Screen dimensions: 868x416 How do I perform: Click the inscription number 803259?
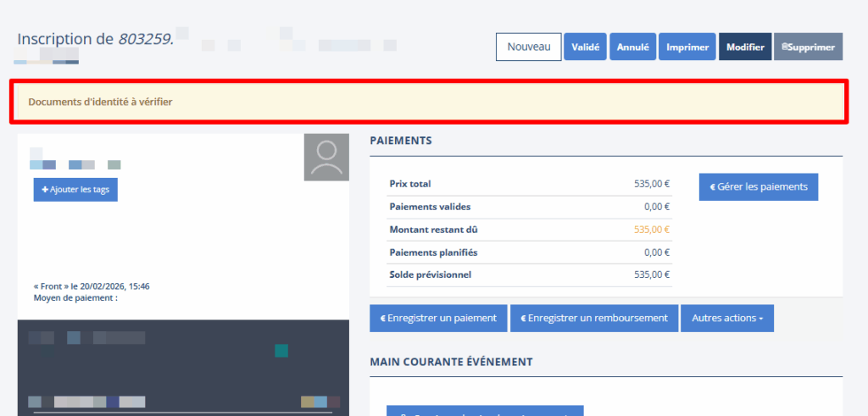tap(145, 39)
